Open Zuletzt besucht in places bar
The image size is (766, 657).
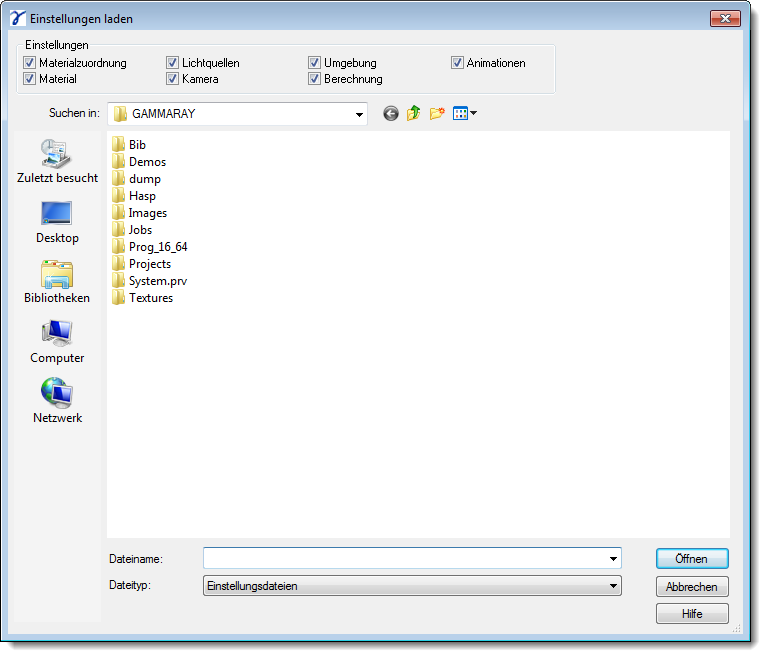(x=57, y=162)
